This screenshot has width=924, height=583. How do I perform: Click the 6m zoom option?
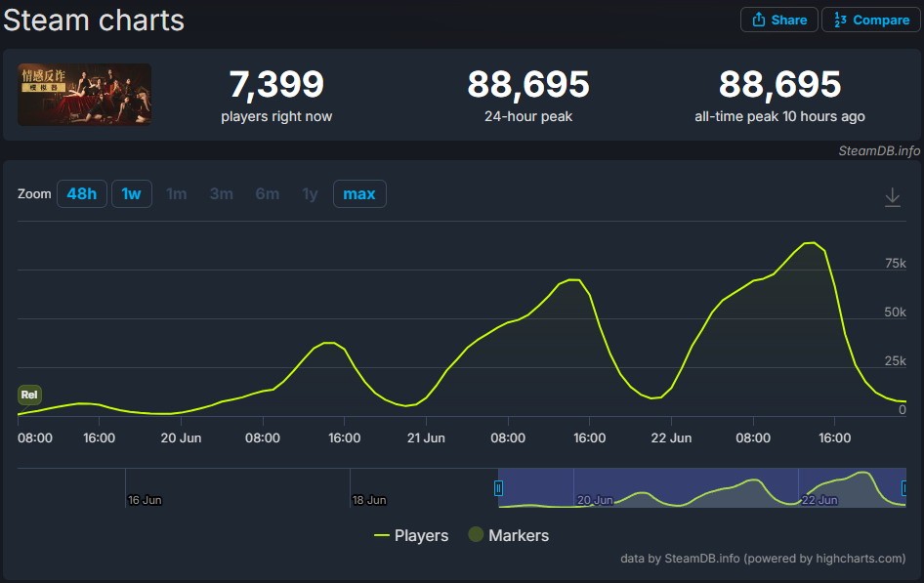click(267, 194)
